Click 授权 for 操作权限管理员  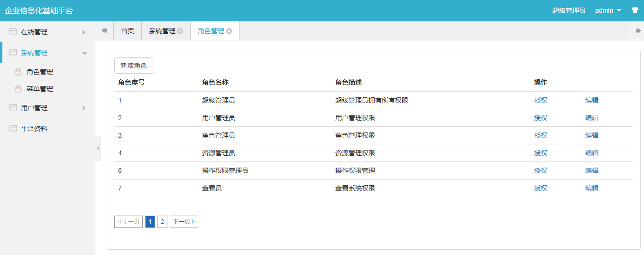pos(541,170)
